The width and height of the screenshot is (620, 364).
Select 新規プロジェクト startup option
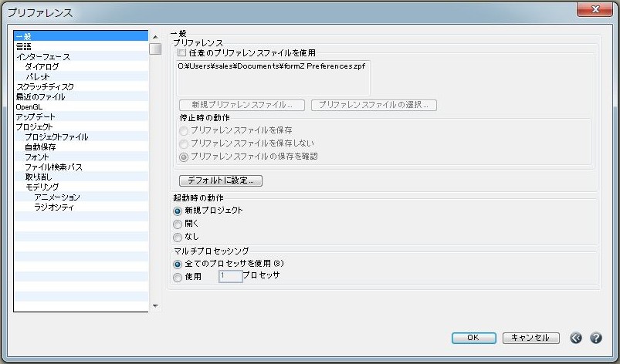coord(178,211)
